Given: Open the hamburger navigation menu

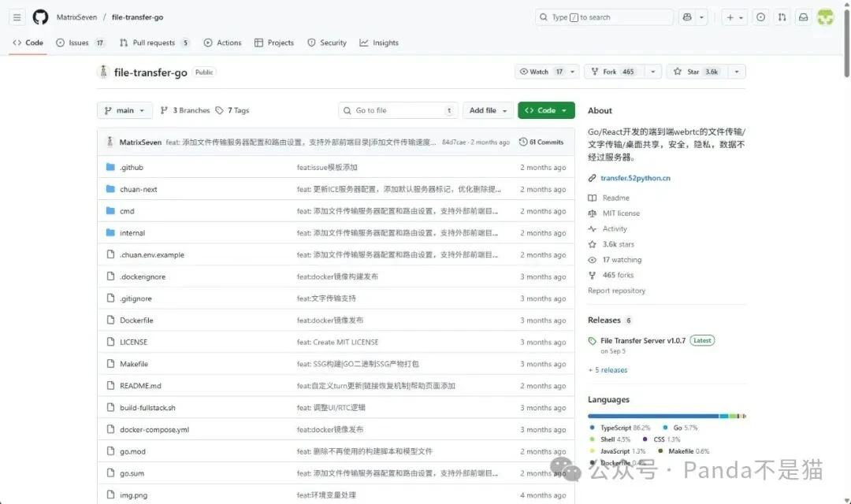Looking at the screenshot, I should tap(17, 17).
